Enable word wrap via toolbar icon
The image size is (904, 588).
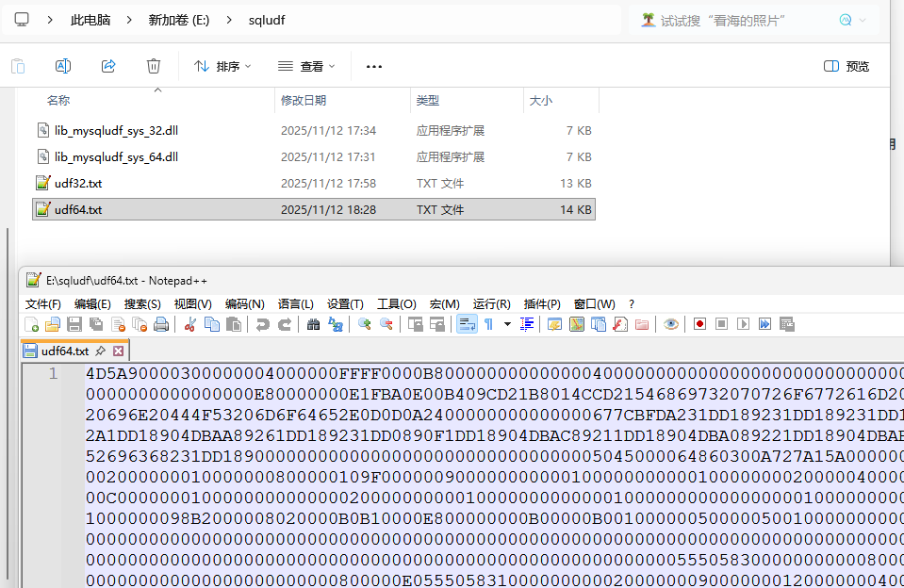coord(466,323)
